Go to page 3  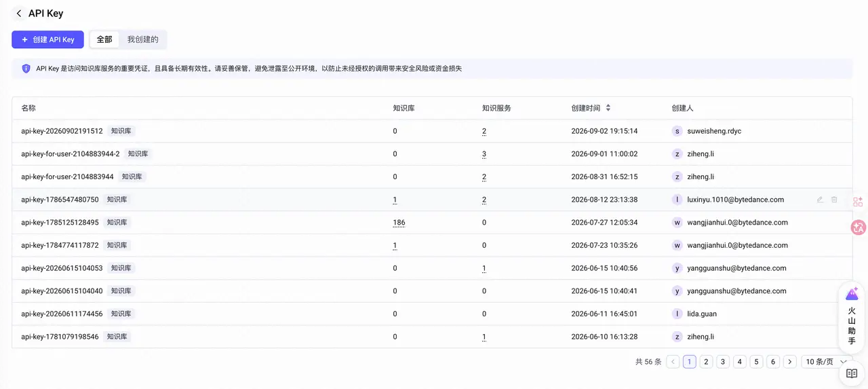click(723, 362)
